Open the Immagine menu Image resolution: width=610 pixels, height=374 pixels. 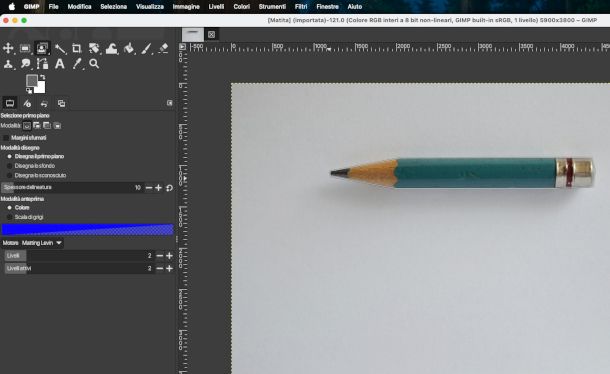(186, 7)
